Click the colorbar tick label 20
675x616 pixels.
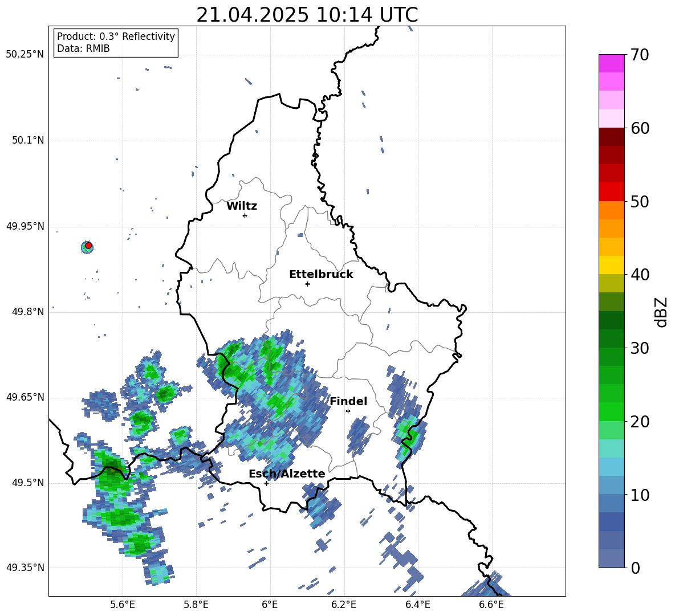coord(640,422)
